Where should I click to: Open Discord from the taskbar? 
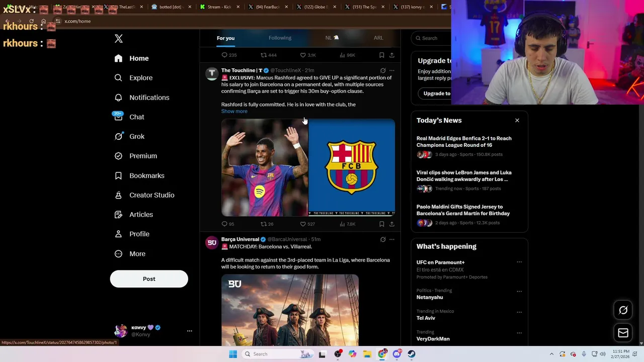pyautogui.click(x=397, y=354)
